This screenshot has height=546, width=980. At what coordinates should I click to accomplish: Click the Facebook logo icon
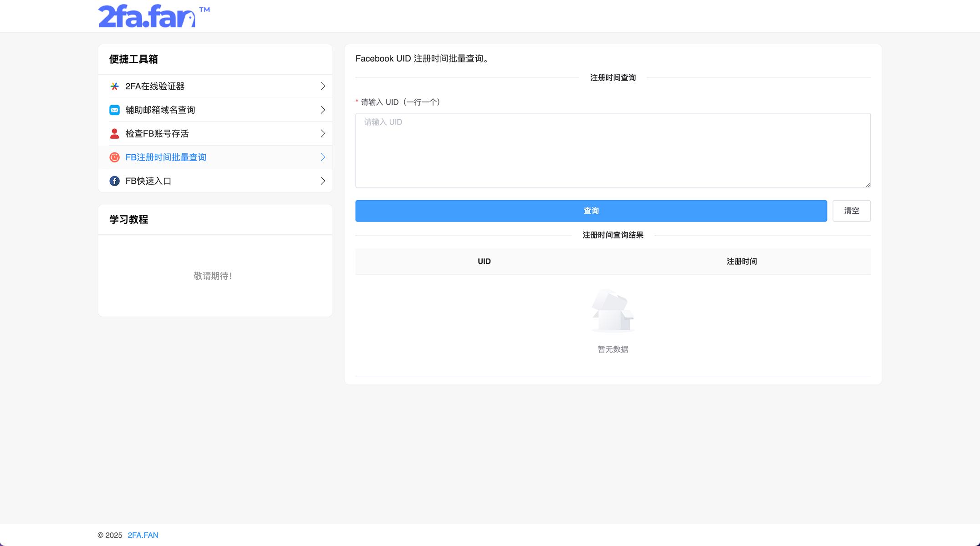(x=115, y=181)
